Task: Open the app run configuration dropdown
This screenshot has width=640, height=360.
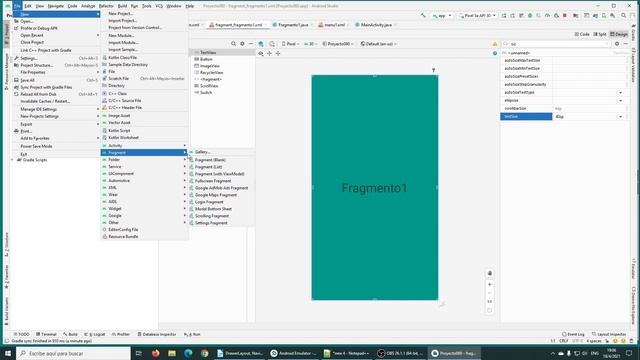Action: point(442,16)
